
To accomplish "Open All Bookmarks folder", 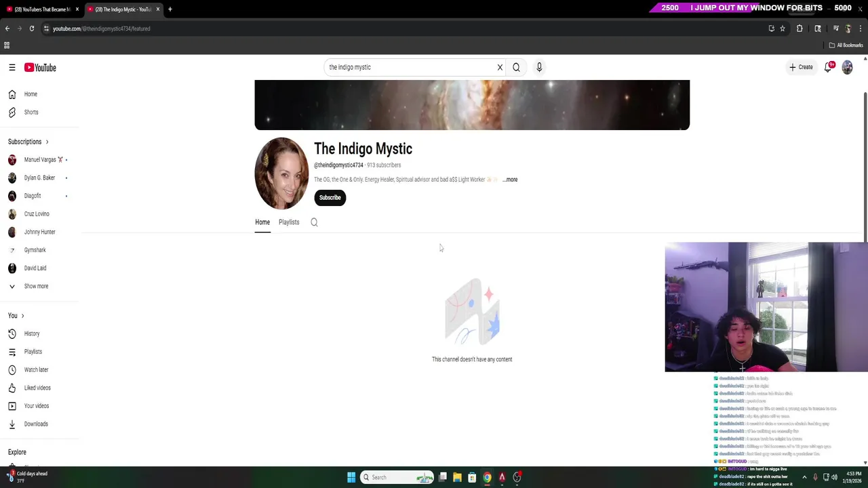I will pyautogui.click(x=846, y=45).
